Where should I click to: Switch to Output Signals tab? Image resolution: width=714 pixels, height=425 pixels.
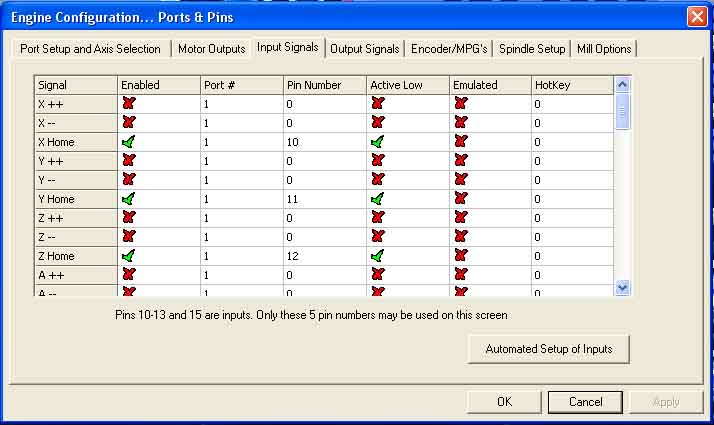(365, 49)
